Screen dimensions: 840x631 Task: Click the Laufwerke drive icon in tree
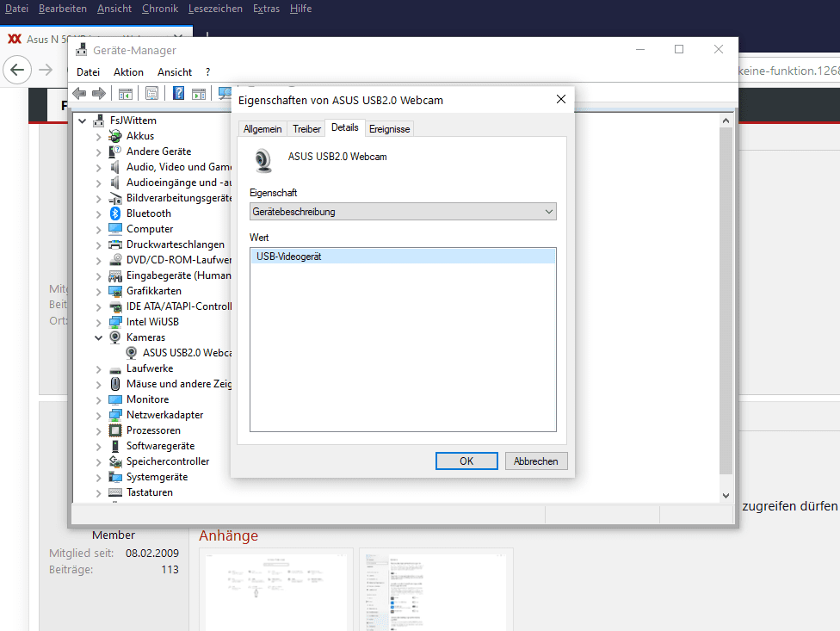pos(115,369)
